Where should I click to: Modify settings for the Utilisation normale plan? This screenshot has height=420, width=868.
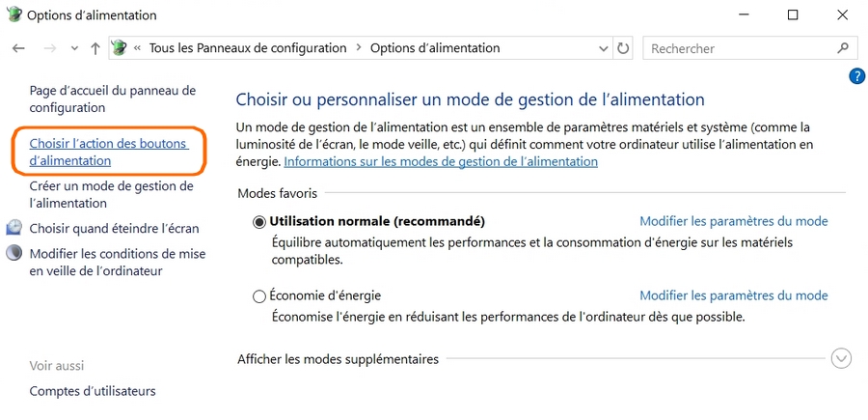click(733, 221)
